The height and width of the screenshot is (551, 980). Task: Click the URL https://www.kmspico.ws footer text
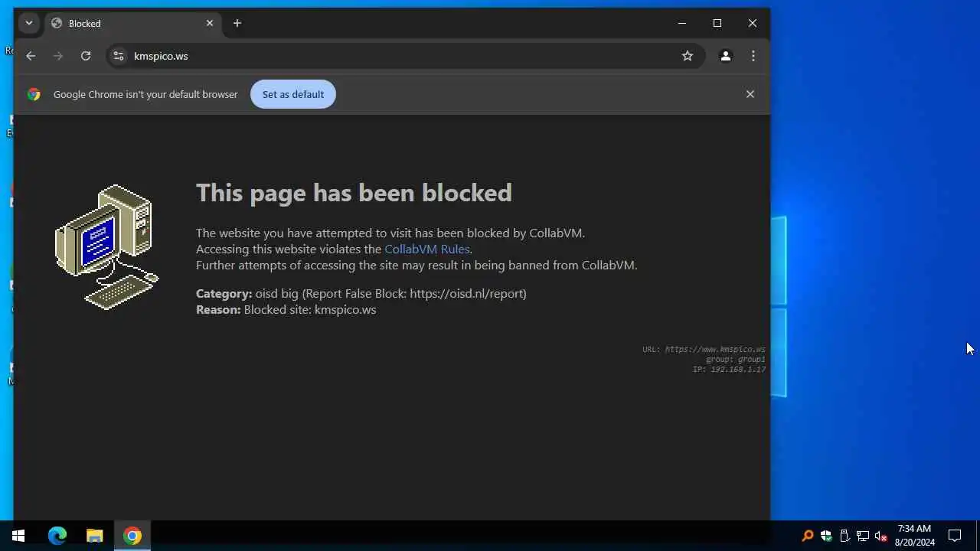click(704, 350)
